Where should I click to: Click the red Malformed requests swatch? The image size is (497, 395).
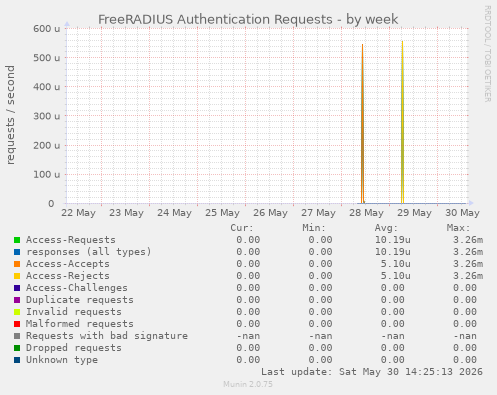coord(17,324)
